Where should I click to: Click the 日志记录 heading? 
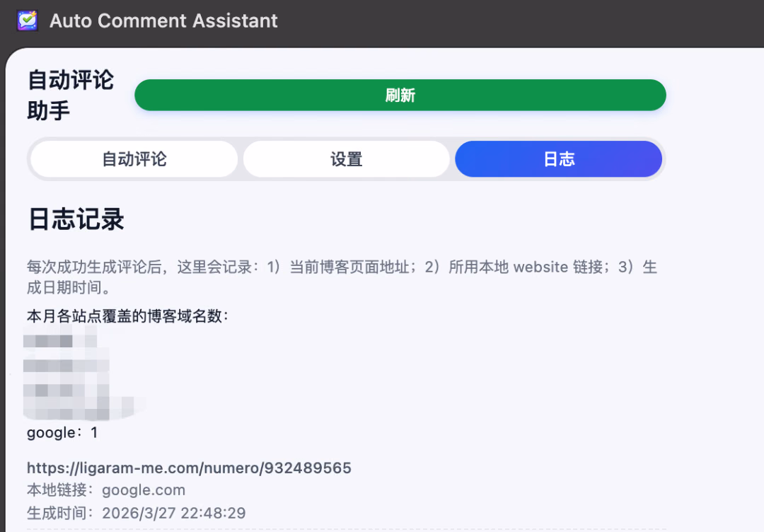pyautogui.click(x=76, y=219)
